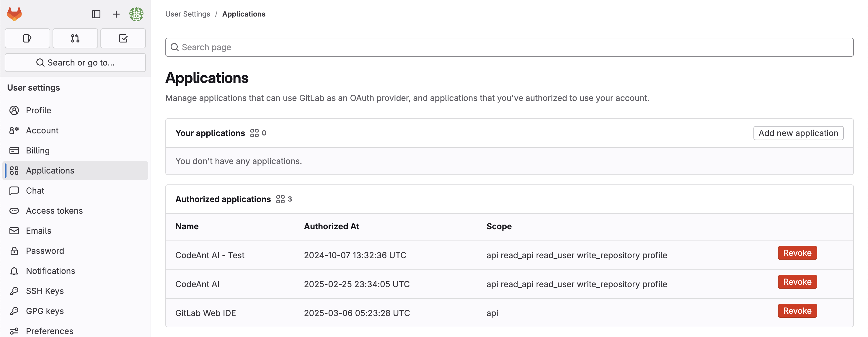The image size is (868, 337).
Task: Open Access tokens page
Action: click(75, 211)
